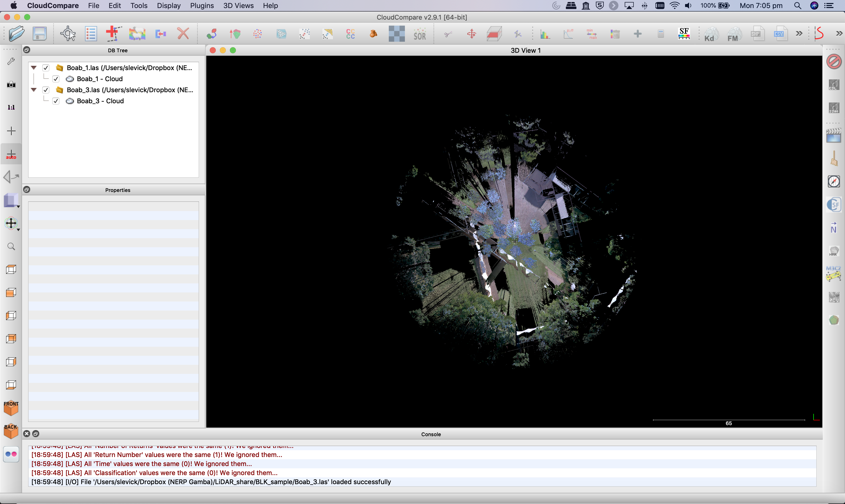845x504 pixels.
Task: Click the 1:1 zoom icon
Action: pyautogui.click(x=11, y=107)
